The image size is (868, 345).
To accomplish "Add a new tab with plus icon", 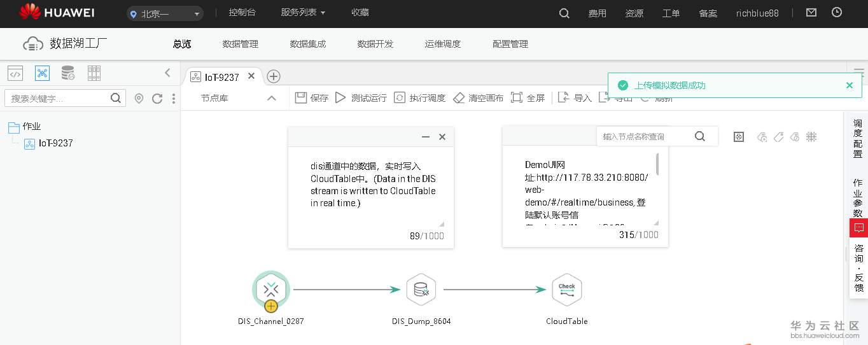I will tap(274, 76).
